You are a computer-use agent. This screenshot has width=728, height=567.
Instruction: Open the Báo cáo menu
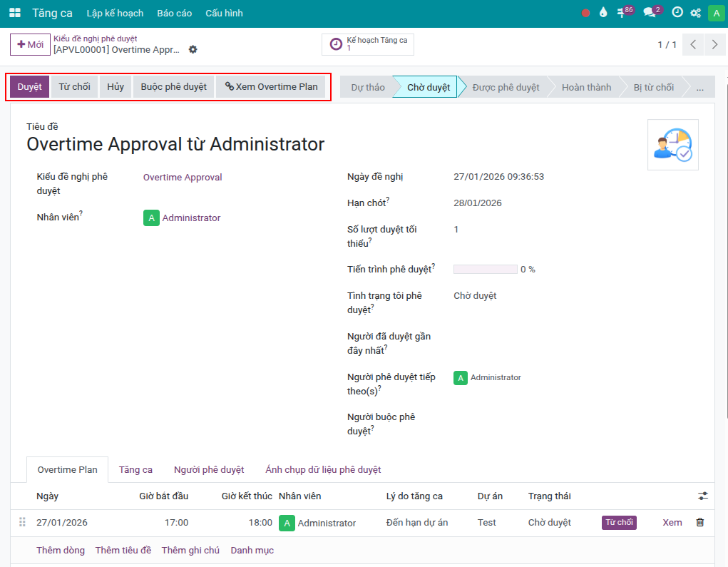coord(174,13)
